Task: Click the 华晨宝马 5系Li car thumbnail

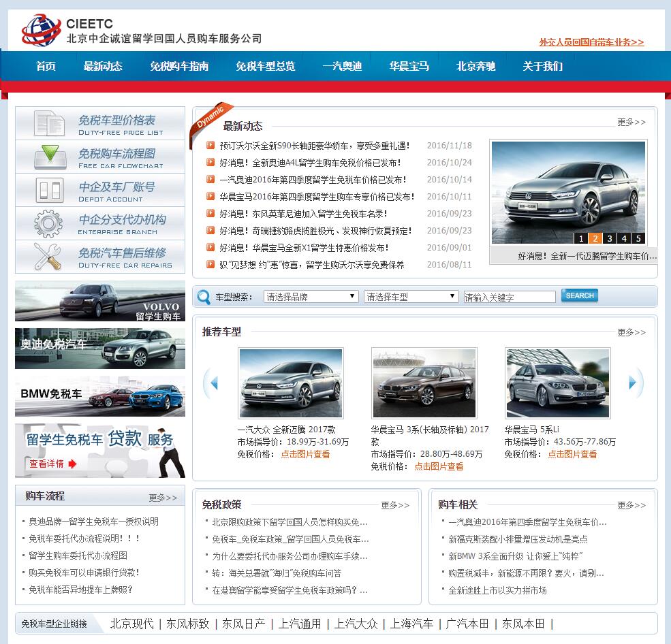Action: point(558,383)
